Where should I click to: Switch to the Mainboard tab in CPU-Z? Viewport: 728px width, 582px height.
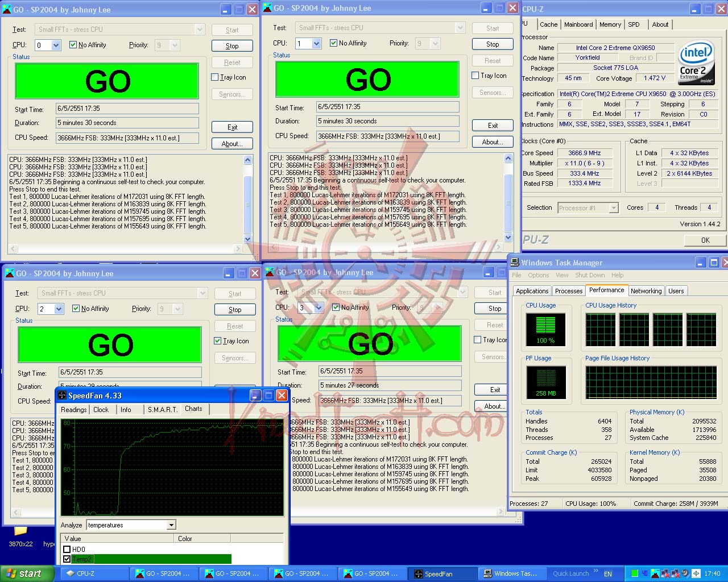point(578,24)
